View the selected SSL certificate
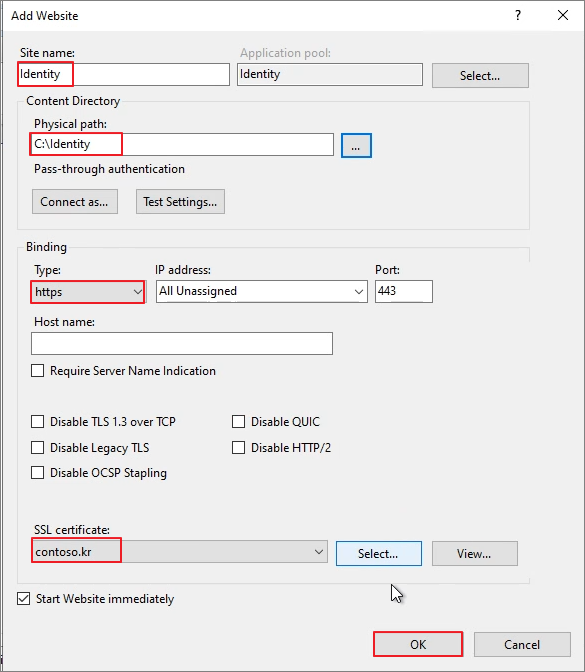 474,554
